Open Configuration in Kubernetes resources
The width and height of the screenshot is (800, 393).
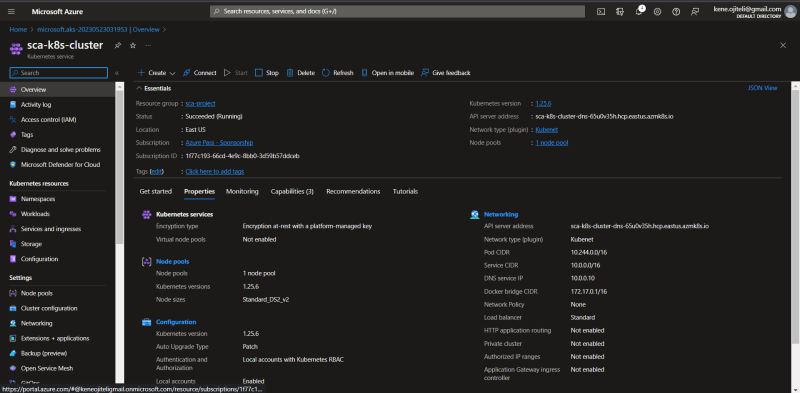39,259
